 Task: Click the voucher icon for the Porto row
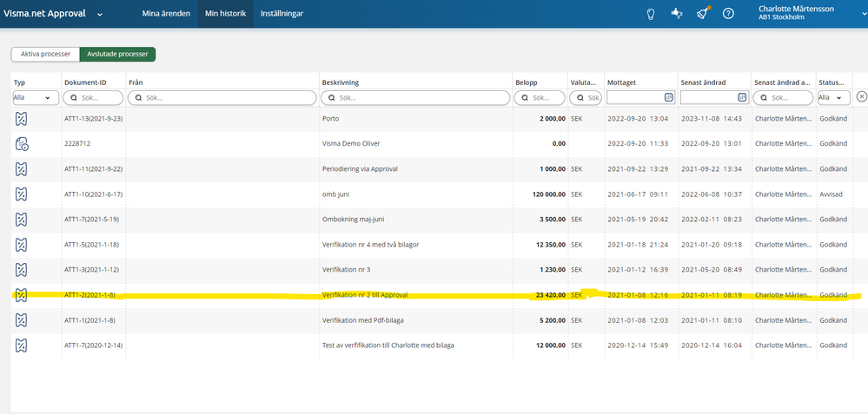22,119
